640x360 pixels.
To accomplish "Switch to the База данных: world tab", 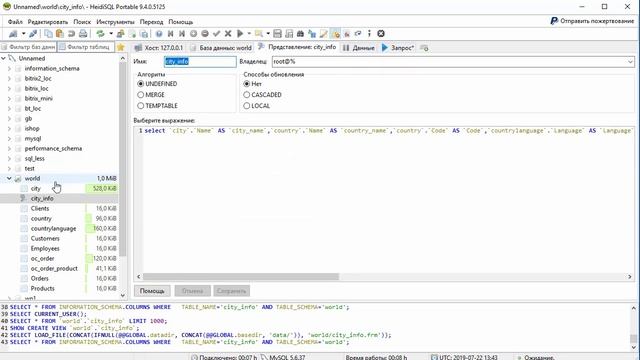I will [221, 48].
